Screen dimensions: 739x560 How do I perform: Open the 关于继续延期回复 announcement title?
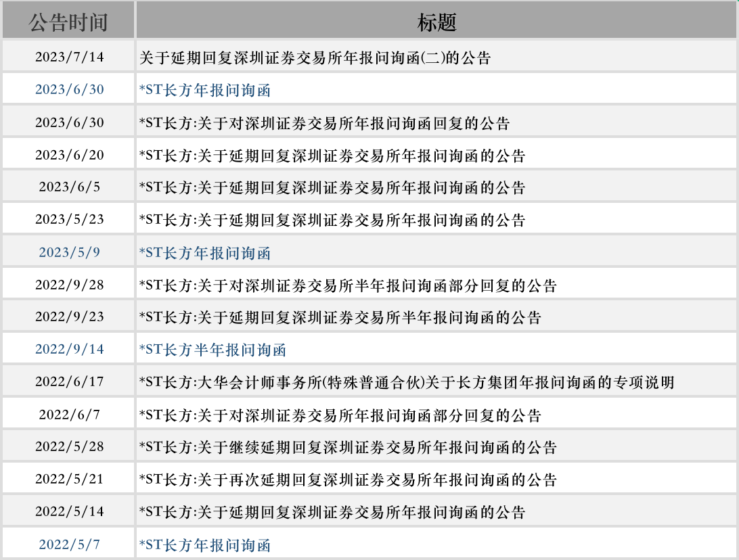pos(348,448)
